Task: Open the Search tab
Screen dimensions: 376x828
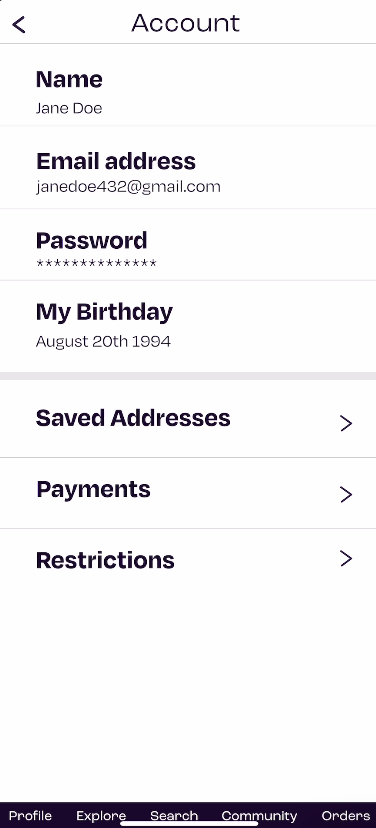Action: 174,815
